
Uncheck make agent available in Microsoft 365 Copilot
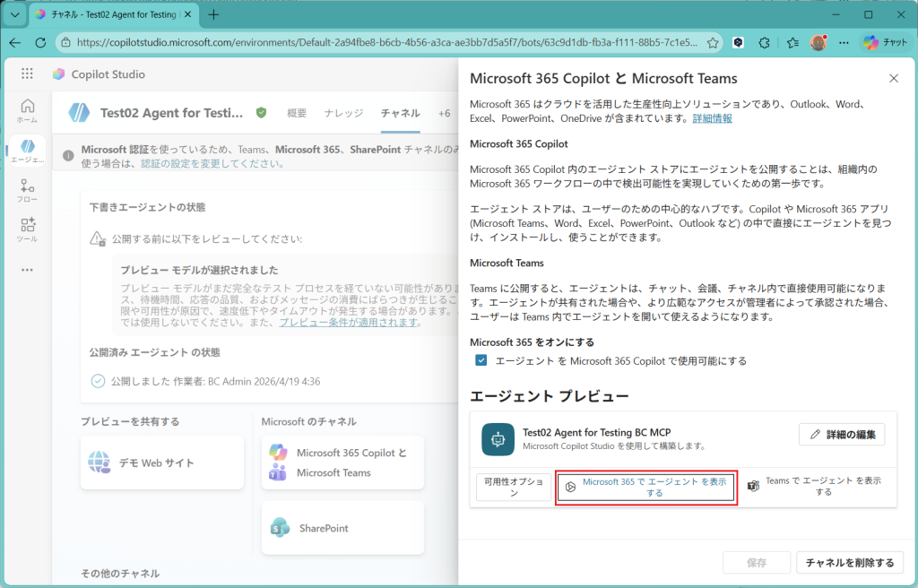(x=481, y=360)
